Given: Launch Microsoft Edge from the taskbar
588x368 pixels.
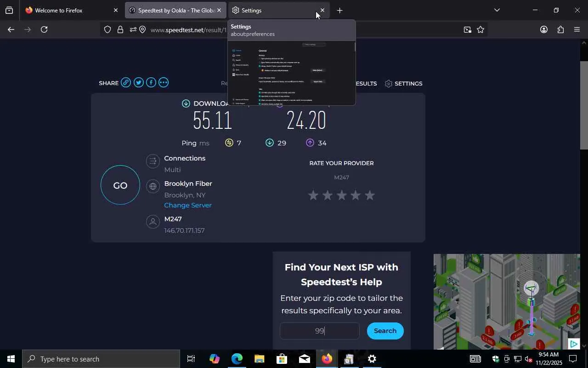Looking at the screenshot, I should (237, 359).
